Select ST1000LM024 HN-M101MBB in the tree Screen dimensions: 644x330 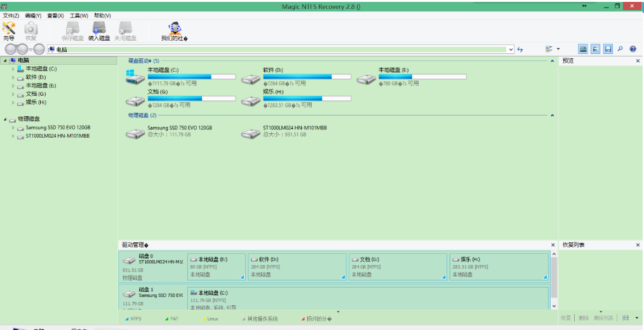point(58,136)
